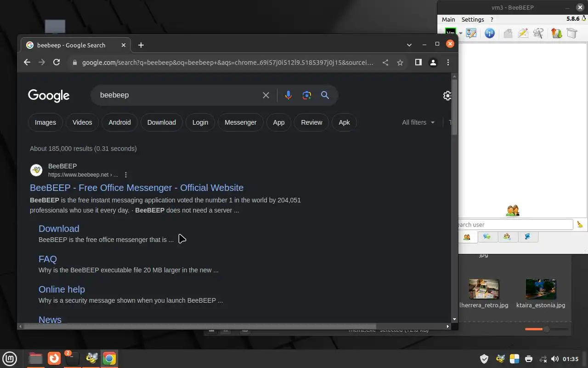Go back in Chrome
588x368 pixels.
pos(27,63)
